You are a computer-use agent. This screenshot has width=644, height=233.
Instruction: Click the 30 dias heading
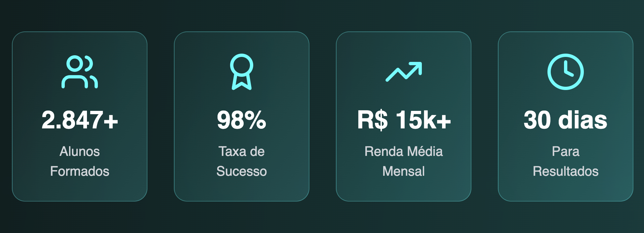tap(566, 120)
